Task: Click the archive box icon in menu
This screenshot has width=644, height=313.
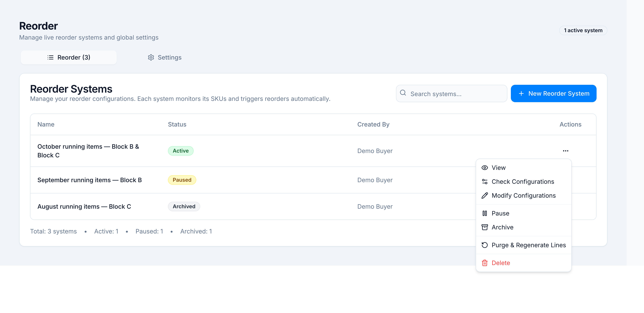Action: pyautogui.click(x=484, y=227)
